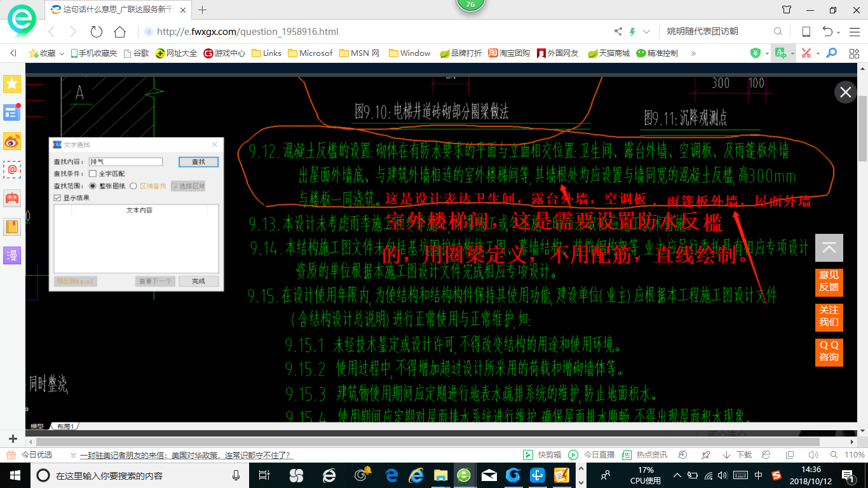Open the news headline link in status bar
This screenshot has height=488, width=868.
click(186, 455)
